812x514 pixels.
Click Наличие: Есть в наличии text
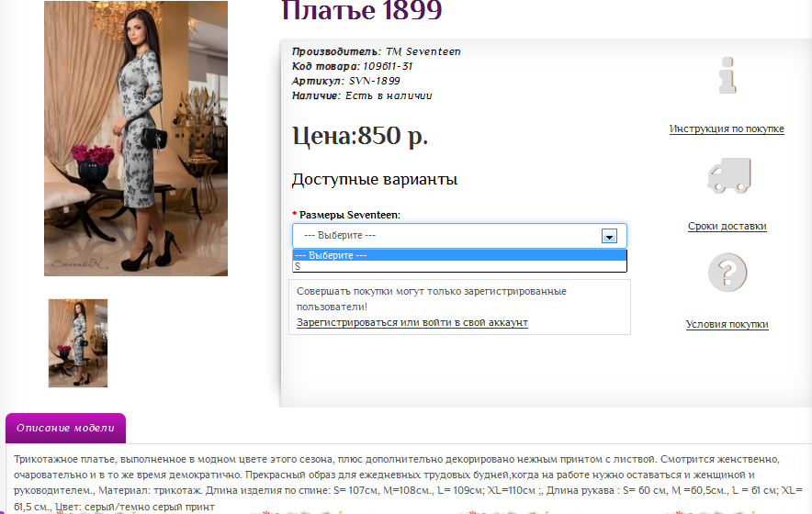tap(362, 95)
